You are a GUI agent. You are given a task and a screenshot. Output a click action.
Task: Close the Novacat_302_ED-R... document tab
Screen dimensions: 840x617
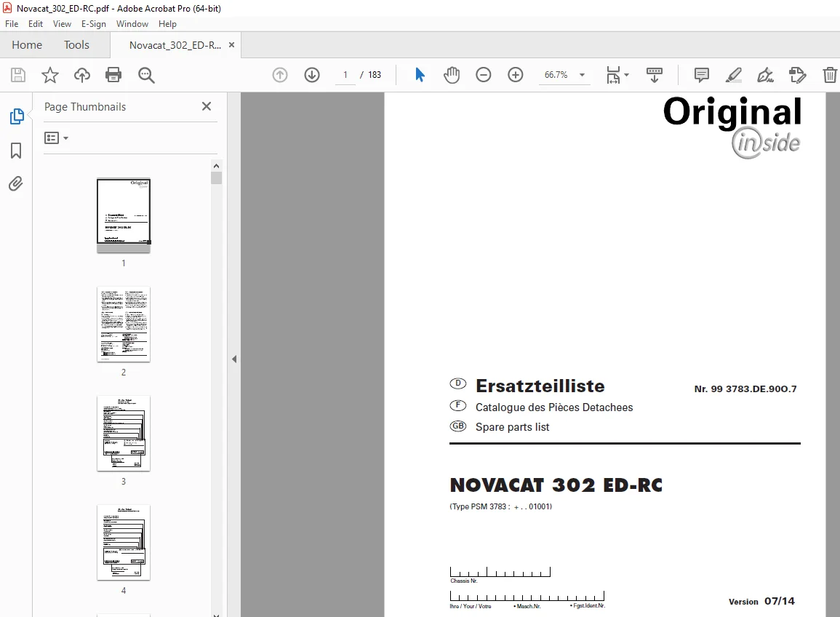tap(231, 45)
